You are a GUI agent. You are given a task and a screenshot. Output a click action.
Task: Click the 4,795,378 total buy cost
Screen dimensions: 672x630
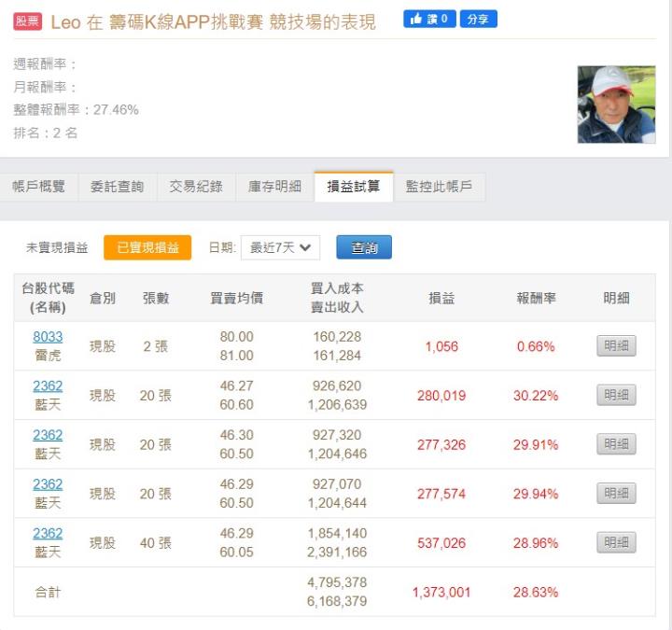click(x=337, y=582)
